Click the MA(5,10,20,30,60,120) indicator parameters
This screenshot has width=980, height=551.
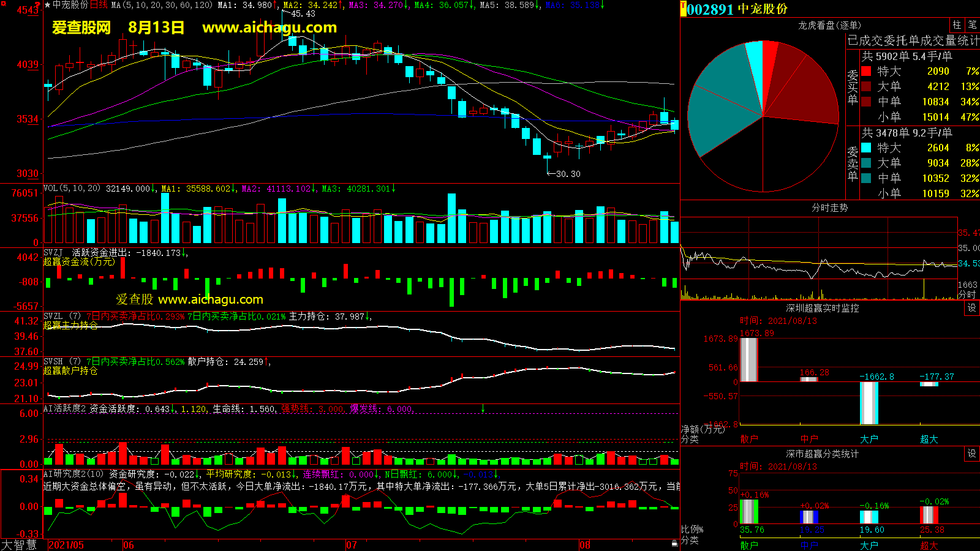161,5
